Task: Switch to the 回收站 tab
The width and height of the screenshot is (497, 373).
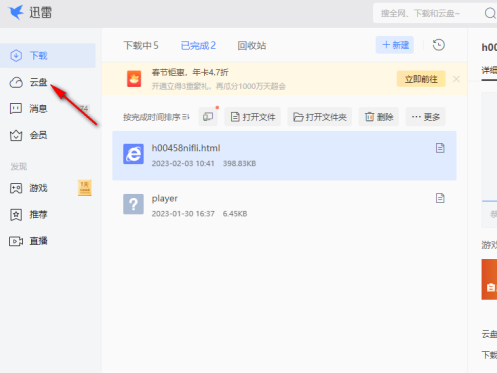Action: coord(252,45)
